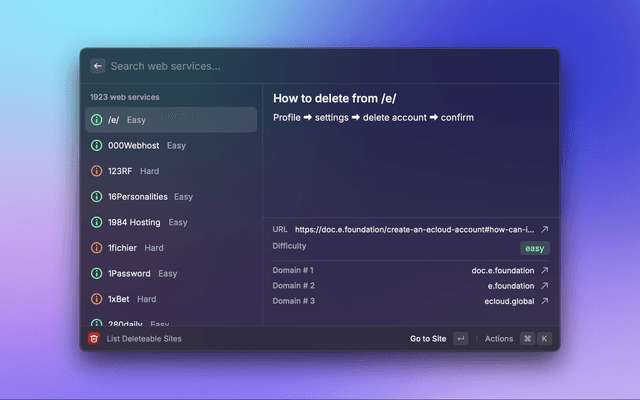The width and height of the screenshot is (640, 400).
Task: Click the 1fichier orange info icon
Action: coord(96,247)
